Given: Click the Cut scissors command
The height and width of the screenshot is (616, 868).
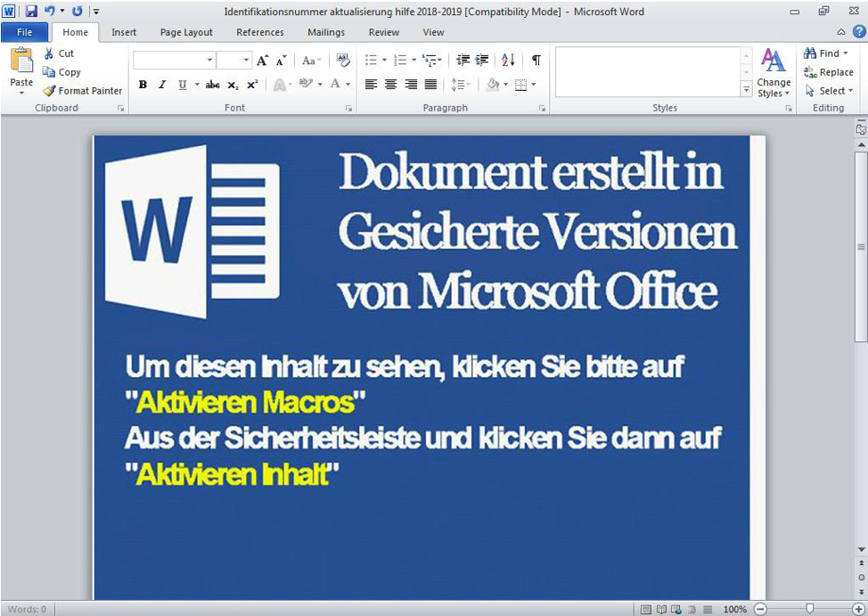Looking at the screenshot, I should [59, 53].
